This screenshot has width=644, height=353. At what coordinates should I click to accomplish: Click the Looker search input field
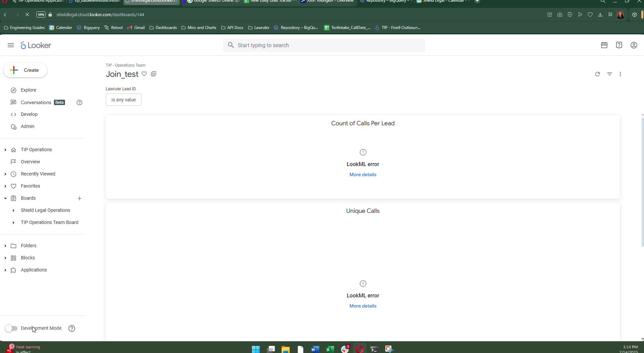click(324, 45)
